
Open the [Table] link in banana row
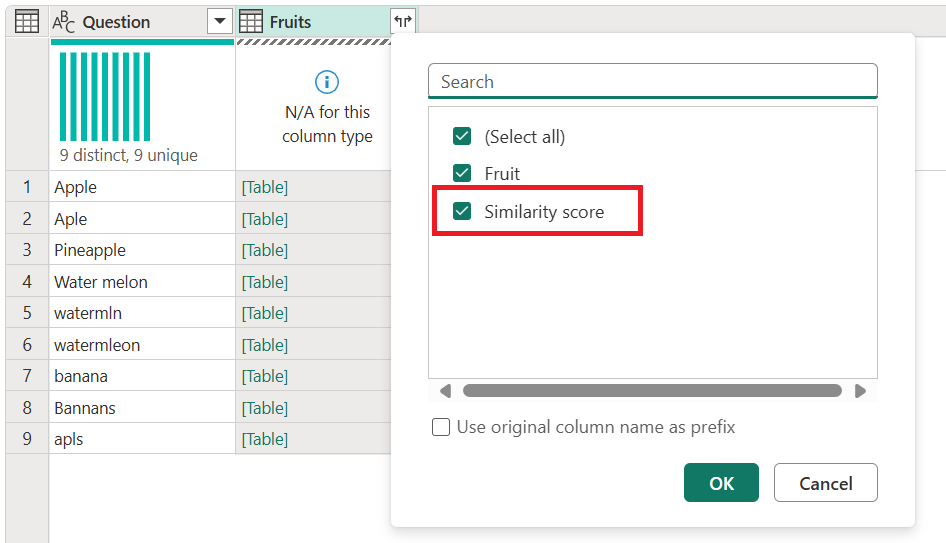tap(265, 376)
